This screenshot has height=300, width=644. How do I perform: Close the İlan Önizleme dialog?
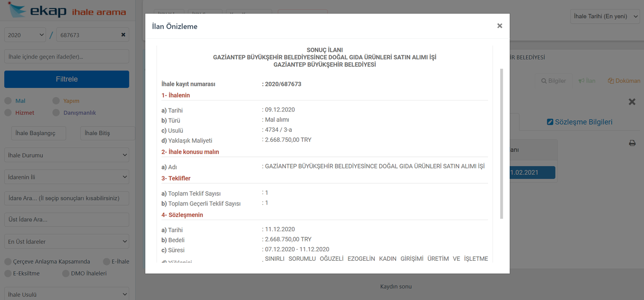(x=500, y=26)
